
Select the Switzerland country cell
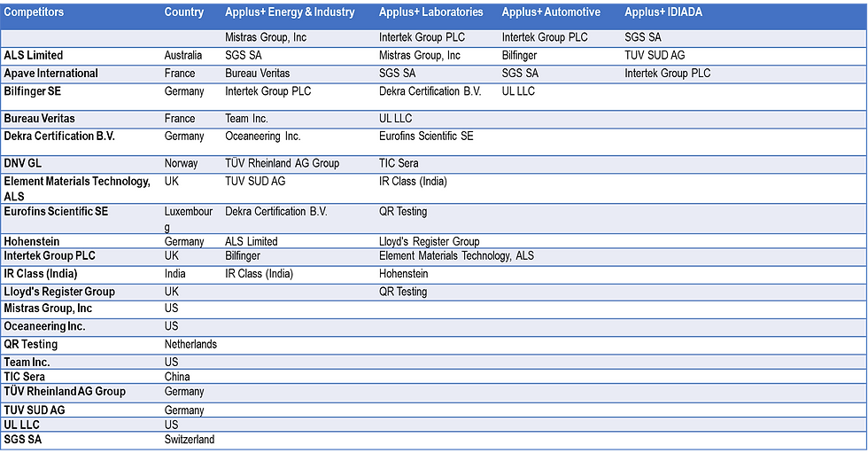click(x=190, y=440)
